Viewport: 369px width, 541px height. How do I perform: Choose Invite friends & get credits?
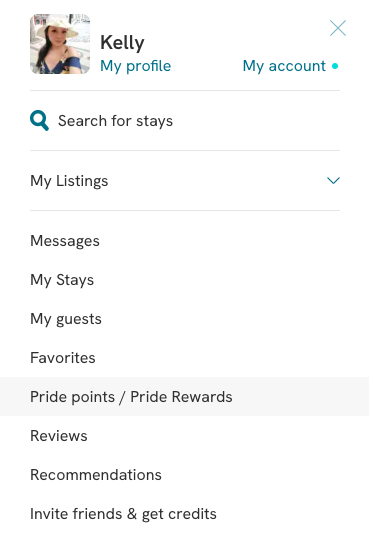[123, 514]
